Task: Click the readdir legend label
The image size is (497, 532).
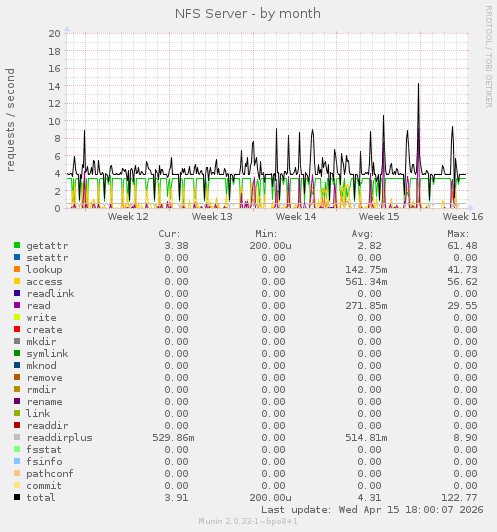Action: point(47,425)
